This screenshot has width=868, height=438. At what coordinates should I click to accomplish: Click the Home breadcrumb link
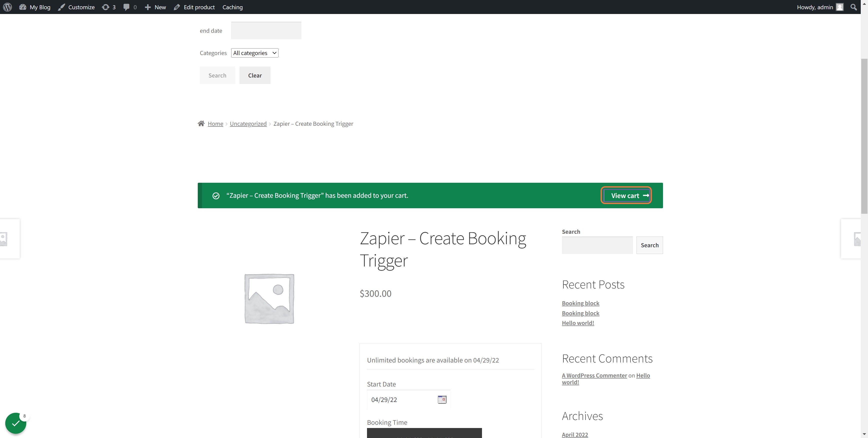pyautogui.click(x=215, y=124)
